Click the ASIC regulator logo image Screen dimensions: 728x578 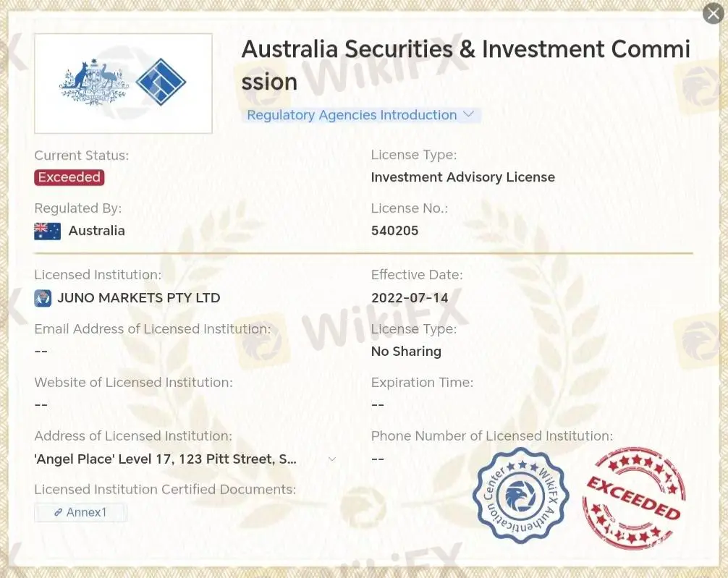coord(123,83)
